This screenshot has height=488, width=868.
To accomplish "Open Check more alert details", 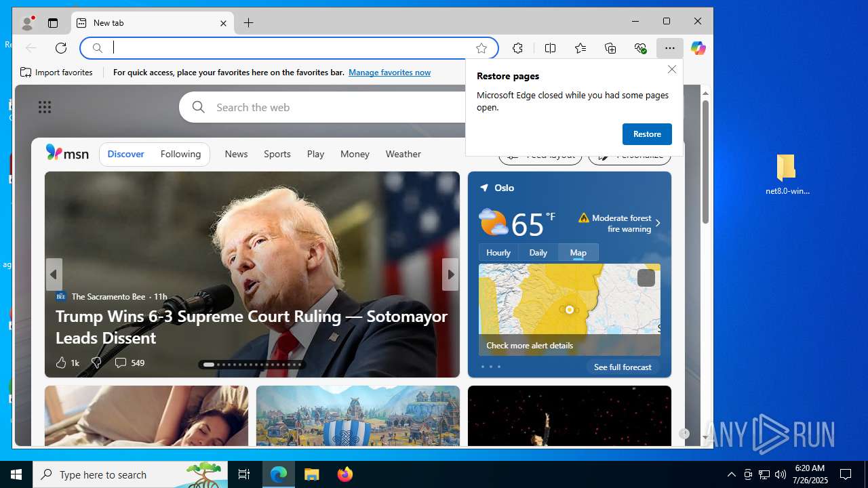I will click(530, 345).
